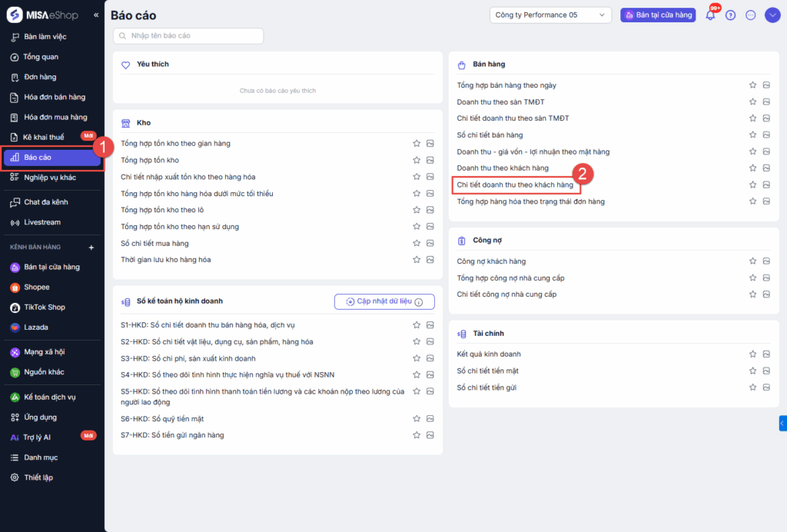Image resolution: width=787 pixels, height=532 pixels.
Task: Favorite the Tổng hợp tồn kho report
Action: click(x=417, y=160)
